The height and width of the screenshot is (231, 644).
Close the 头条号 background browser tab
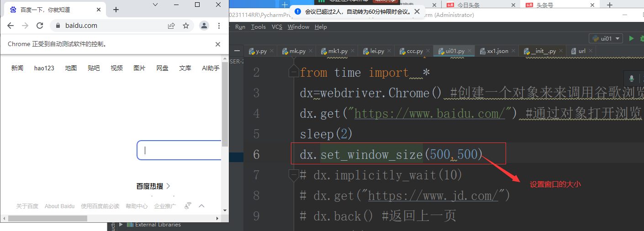(592, 5)
